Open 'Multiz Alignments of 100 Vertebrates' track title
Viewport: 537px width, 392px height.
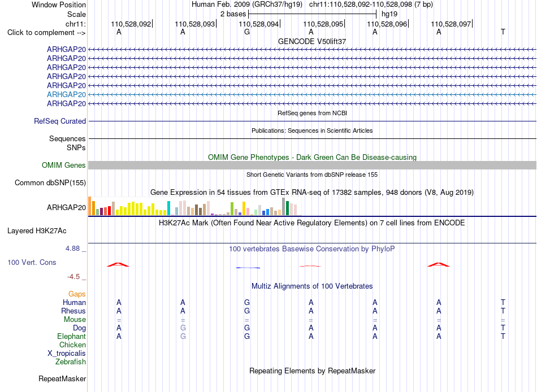coord(312,286)
